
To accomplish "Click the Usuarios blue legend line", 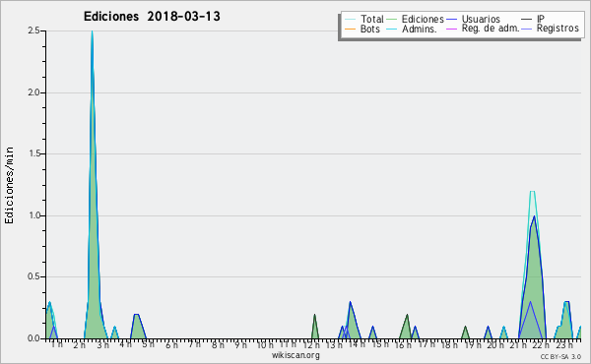I will [451, 20].
